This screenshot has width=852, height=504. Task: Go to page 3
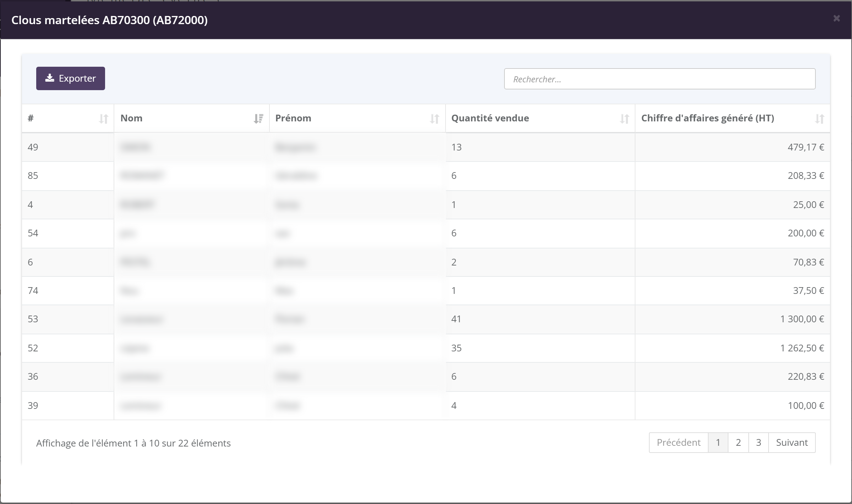point(759,443)
